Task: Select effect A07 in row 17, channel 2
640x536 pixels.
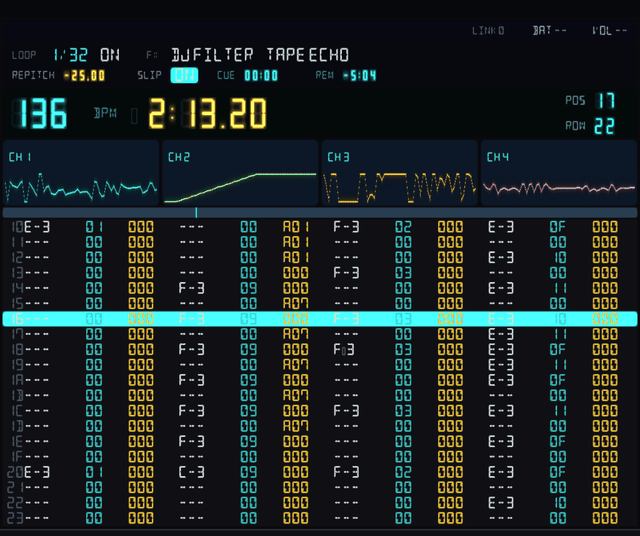Action: [296, 334]
